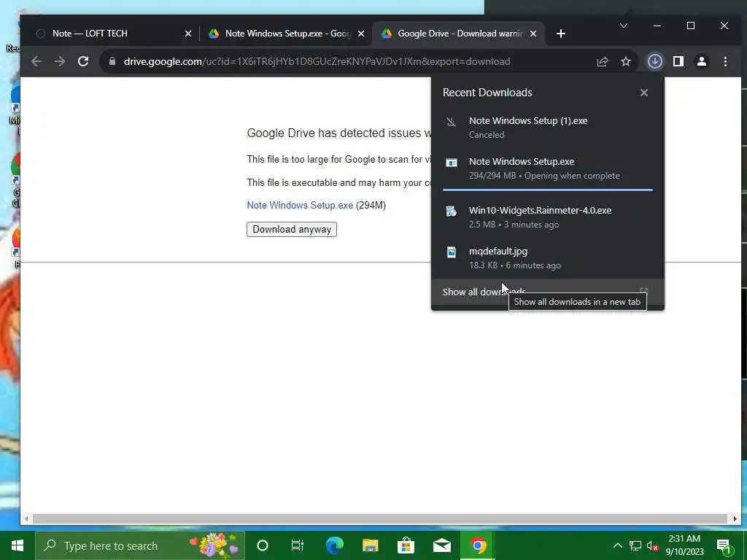Viewport: 747px width, 560px height.
Task: Click the taskbar search box
Action: tap(139, 545)
